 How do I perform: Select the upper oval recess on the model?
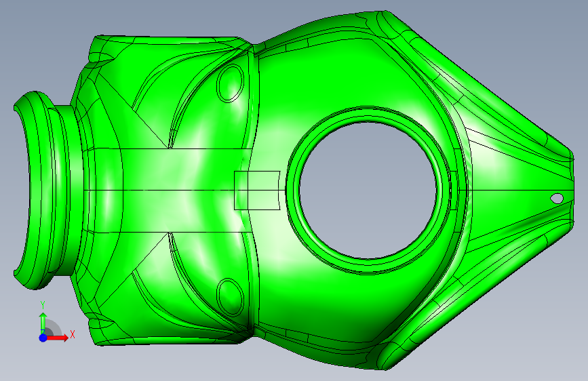coord(231,83)
